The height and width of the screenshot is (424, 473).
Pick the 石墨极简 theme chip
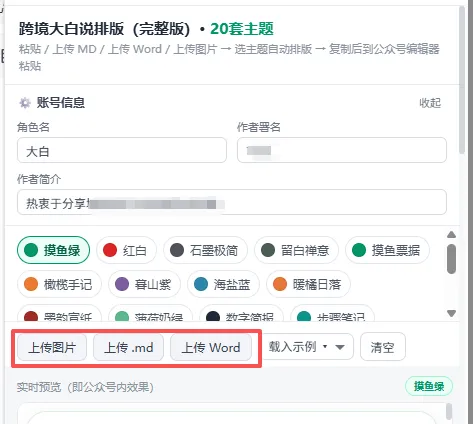tap(205, 250)
